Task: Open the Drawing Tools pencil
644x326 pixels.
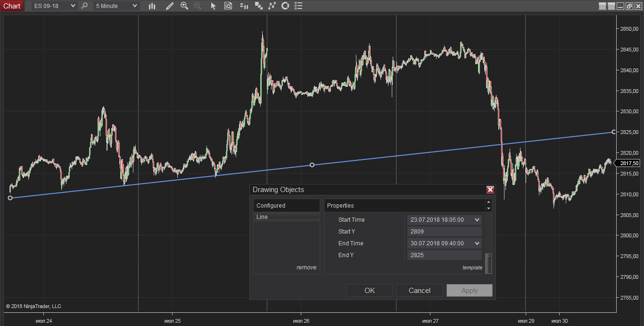Action: pyautogui.click(x=169, y=6)
